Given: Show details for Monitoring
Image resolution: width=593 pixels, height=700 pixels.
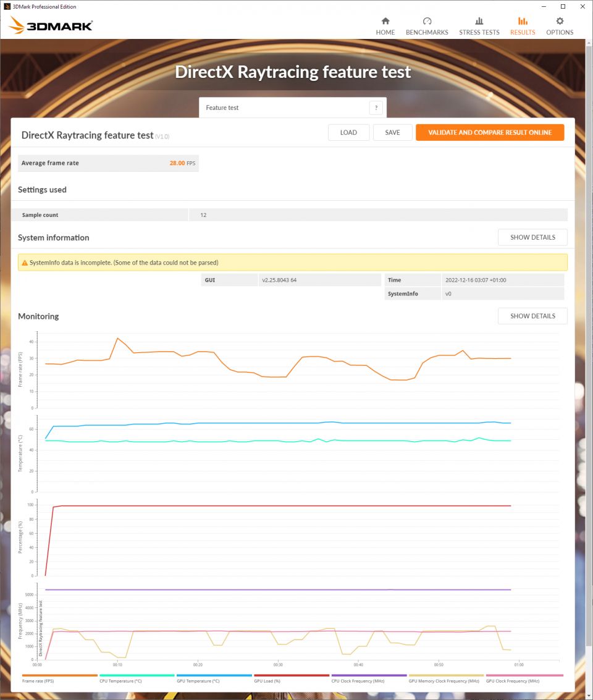Looking at the screenshot, I should click(532, 316).
